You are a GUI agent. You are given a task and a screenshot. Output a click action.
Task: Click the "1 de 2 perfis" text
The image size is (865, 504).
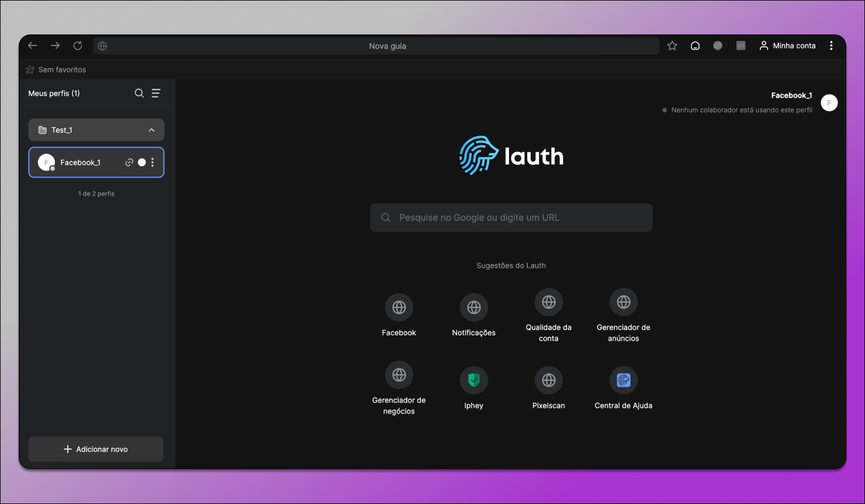[96, 193]
